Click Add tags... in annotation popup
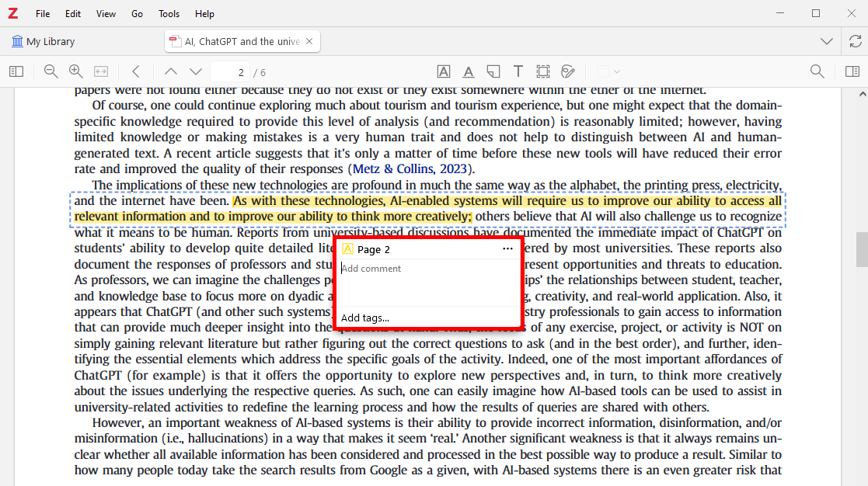The image size is (868, 486). pyautogui.click(x=365, y=318)
